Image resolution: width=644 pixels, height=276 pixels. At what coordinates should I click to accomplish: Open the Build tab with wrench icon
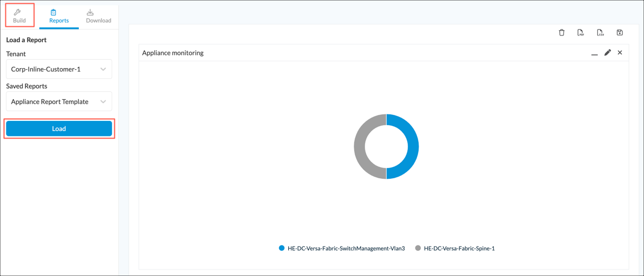[19, 16]
